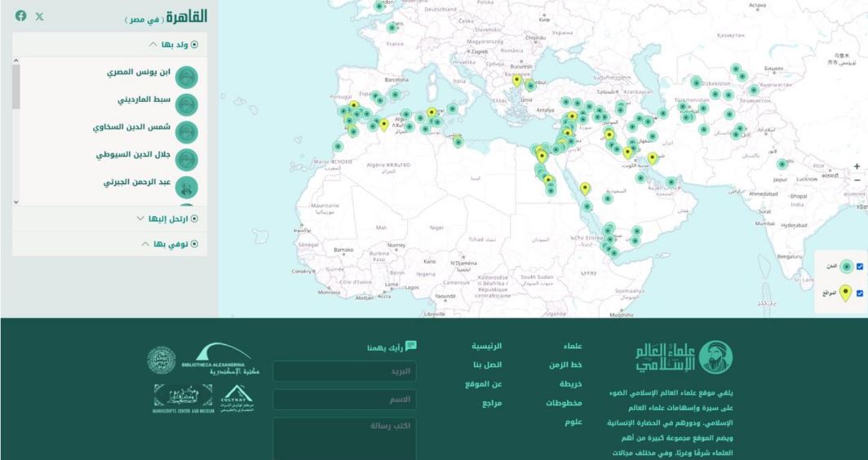Collapse the ولد بها list chevron
Image resolution: width=868 pixels, height=460 pixels.
click(x=153, y=44)
